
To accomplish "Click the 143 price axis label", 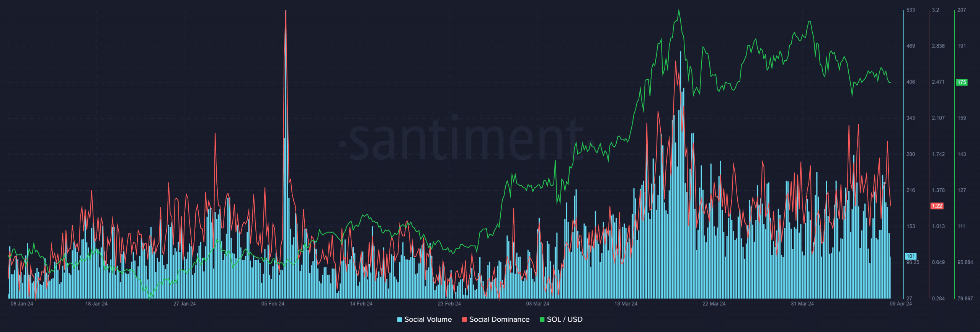I will tap(962, 154).
